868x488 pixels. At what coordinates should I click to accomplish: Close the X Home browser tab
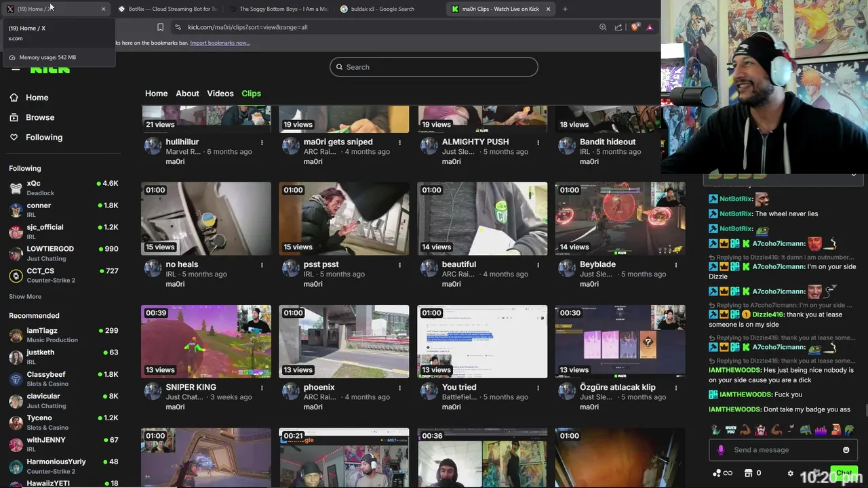(103, 9)
